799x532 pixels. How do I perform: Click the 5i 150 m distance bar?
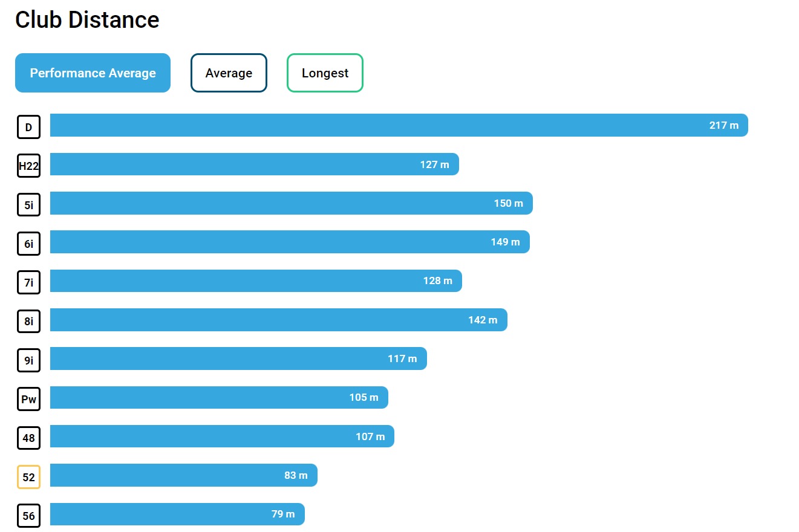click(291, 203)
